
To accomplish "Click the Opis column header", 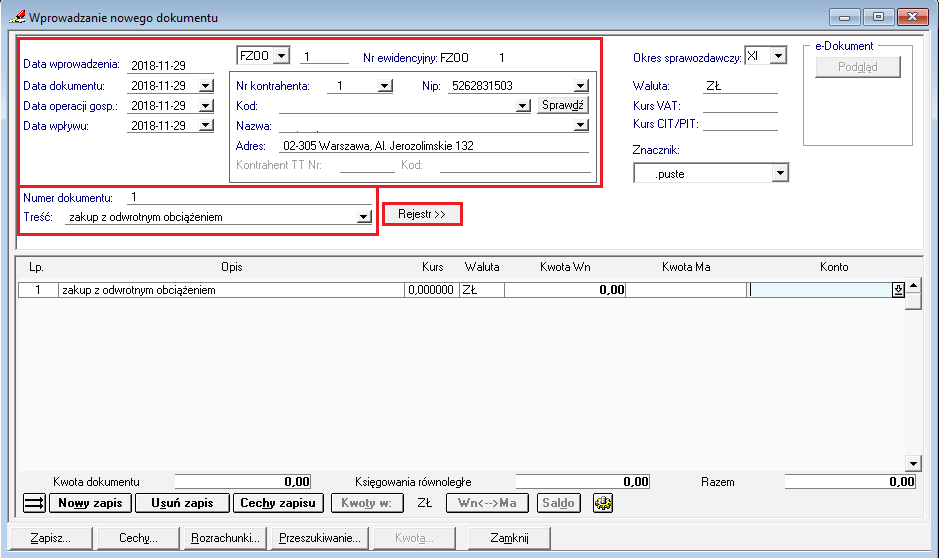I will [x=232, y=267].
